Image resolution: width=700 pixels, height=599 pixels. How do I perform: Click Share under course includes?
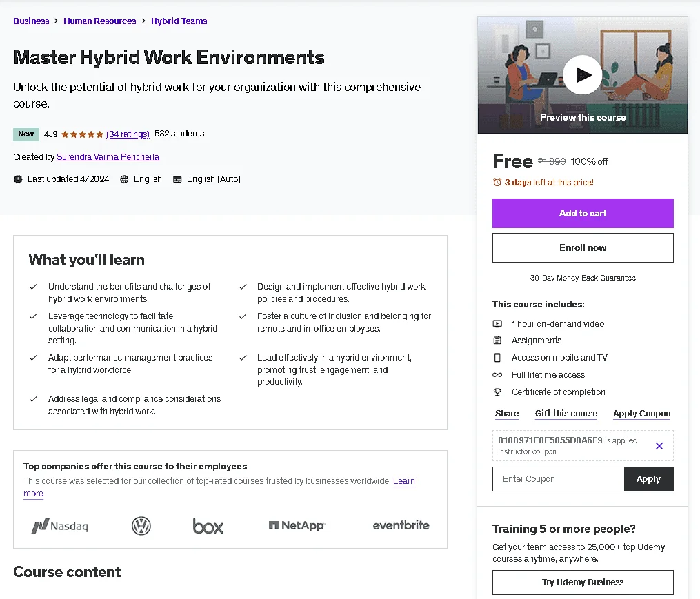pyautogui.click(x=507, y=414)
